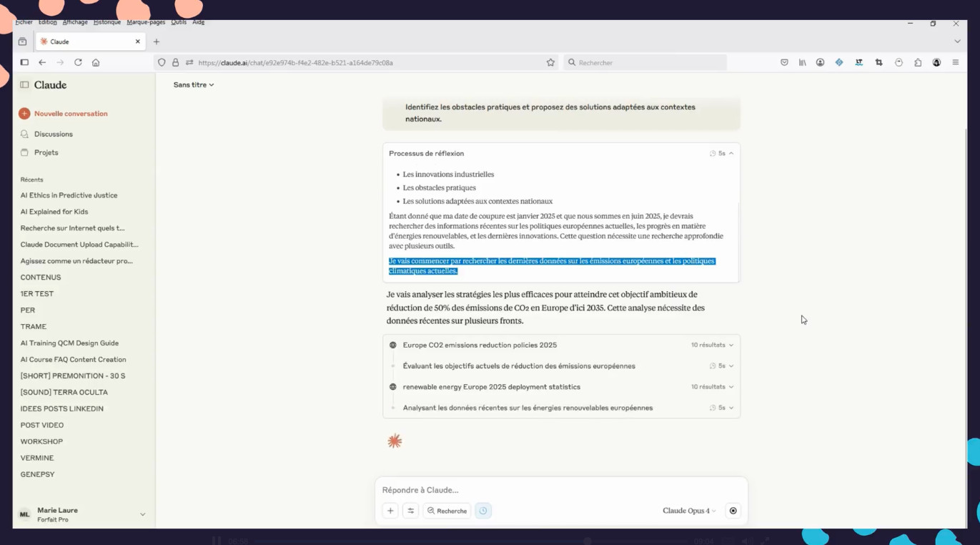
Task: Open the GENEPSY conversation
Action: 37,475
